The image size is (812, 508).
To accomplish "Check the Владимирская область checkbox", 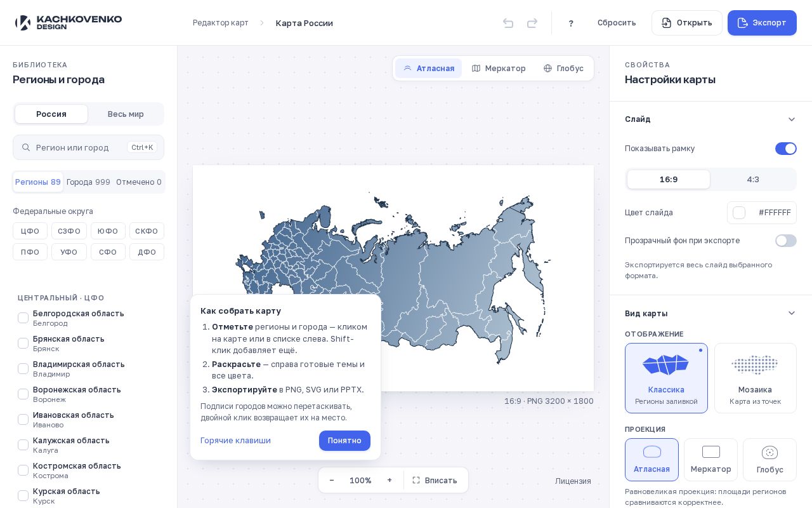I will 23,369.
